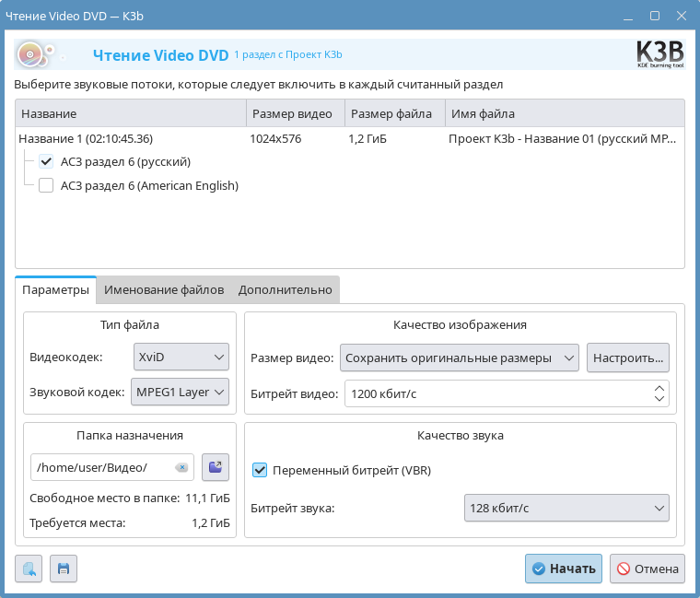Screen dimensions: 700x598
Task: Click the disc icon beside Чтение Video DVD
Action: pyautogui.click(x=31, y=55)
